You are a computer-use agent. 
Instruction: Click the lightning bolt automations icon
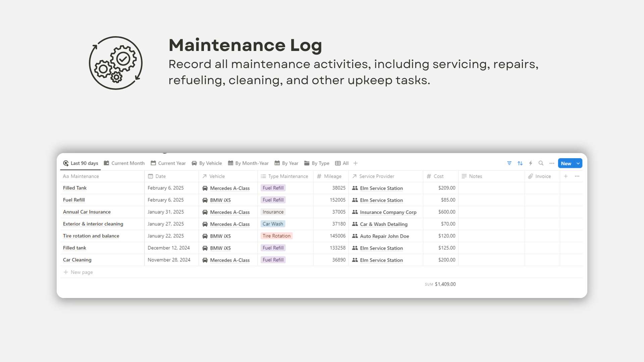[531, 163]
